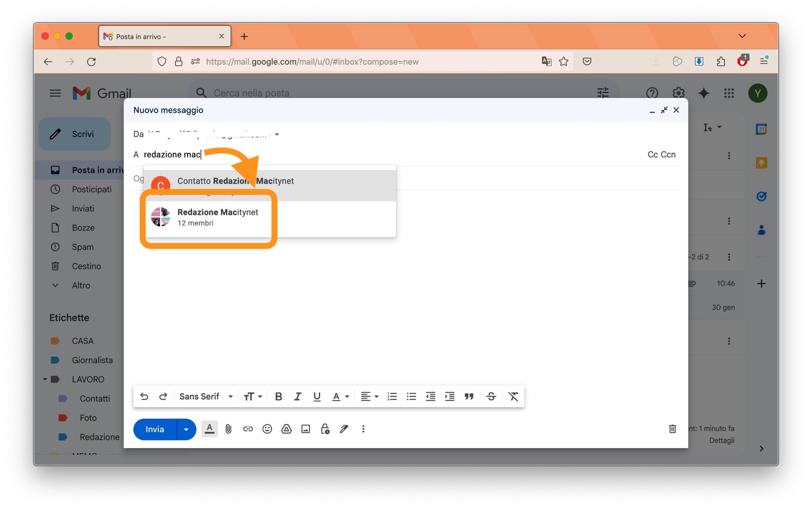Add Ccn recipients link
The image size is (812, 510).
[x=668, y=155]
